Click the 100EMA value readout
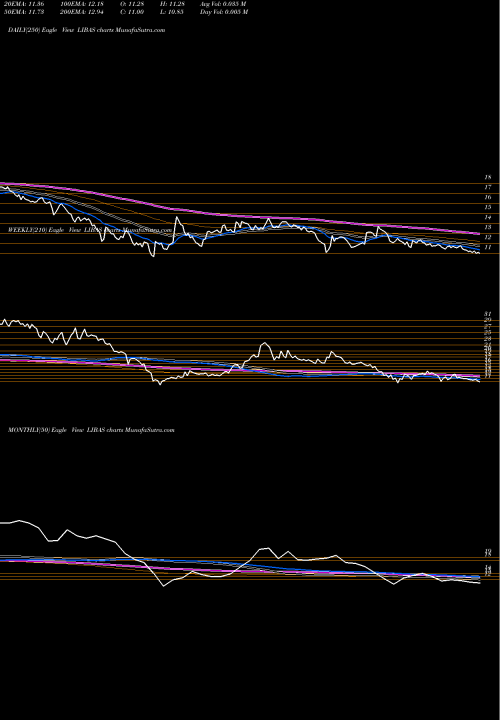 coord(82,4)
